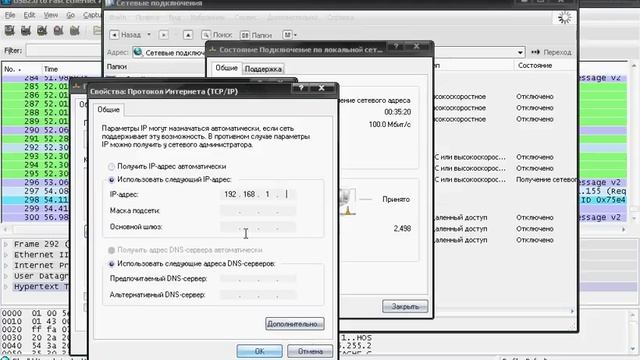The height and width of the screenshot is (360, 640).
Task: Select Использовать следующие адреса DNS-серверов radio button
Action: [111, 264]
